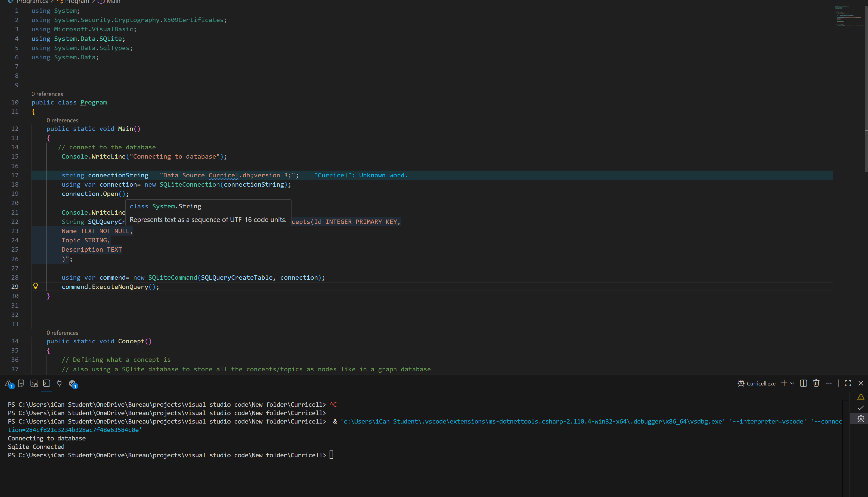The image size is (868, 497).
Task: Open the Ports plug icon panel
Action: 59,383
